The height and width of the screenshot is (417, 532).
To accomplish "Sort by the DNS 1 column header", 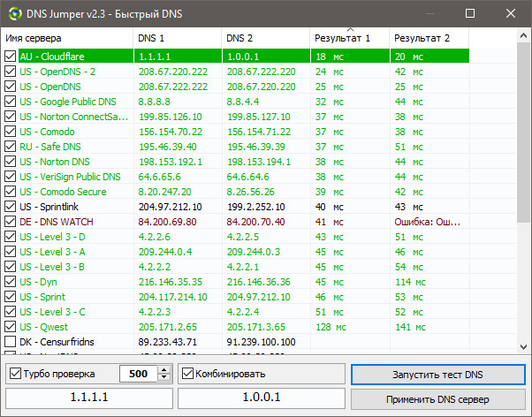I will [178, 38].
